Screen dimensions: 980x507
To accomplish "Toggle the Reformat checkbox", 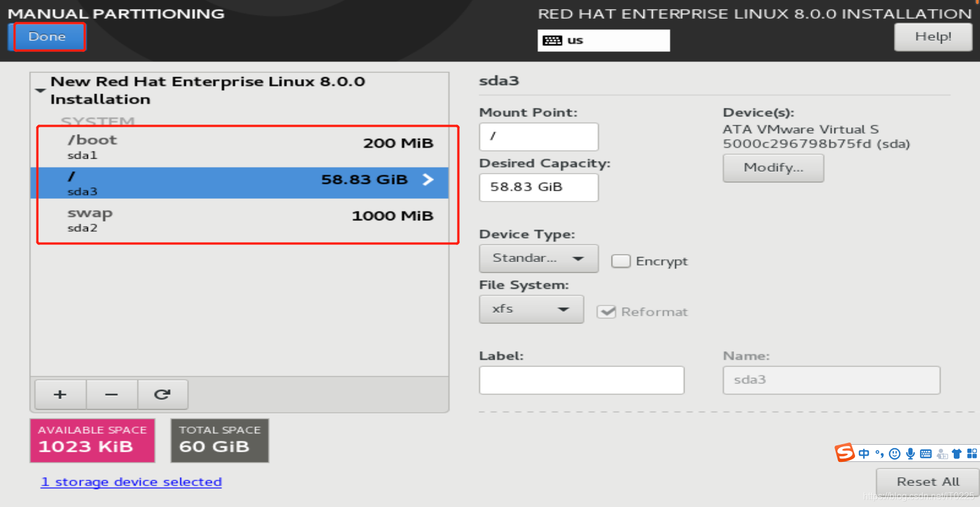I will point(606,312).
